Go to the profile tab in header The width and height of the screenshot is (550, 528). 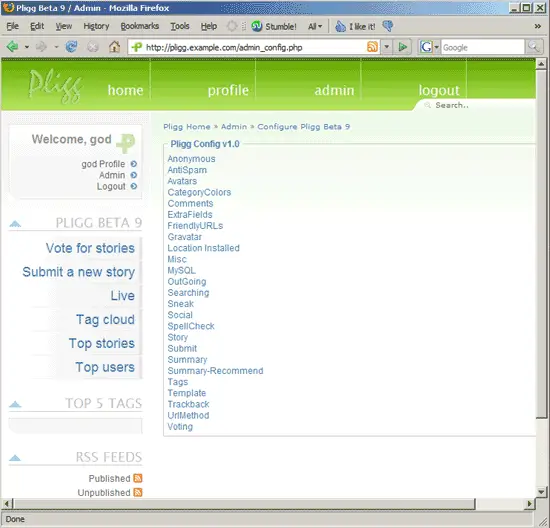click(228, 91)
